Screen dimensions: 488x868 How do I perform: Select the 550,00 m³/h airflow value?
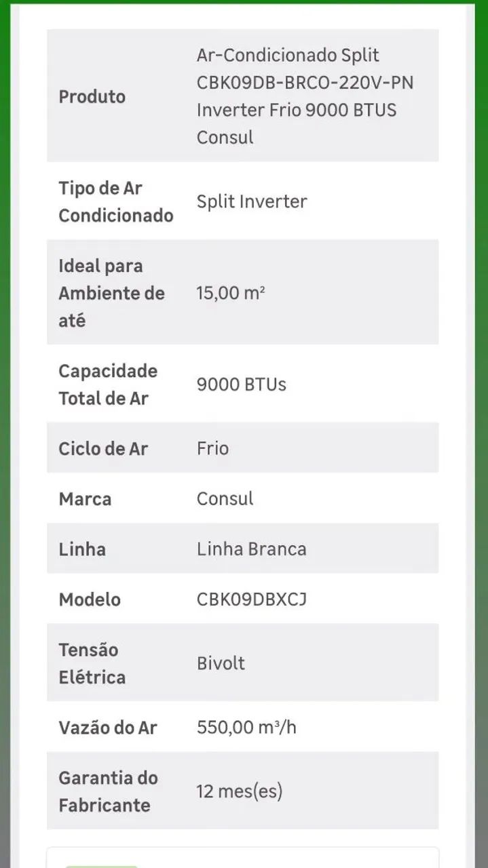[246, 728]
